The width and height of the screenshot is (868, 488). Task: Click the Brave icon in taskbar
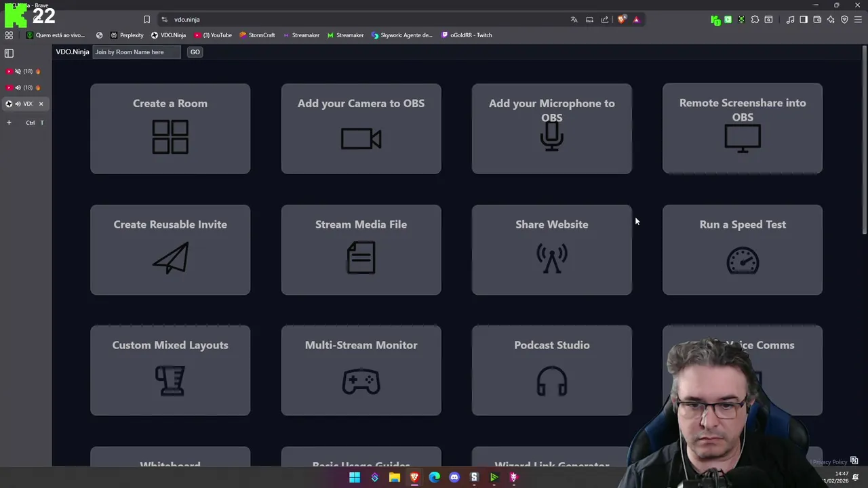click(414, 477)
